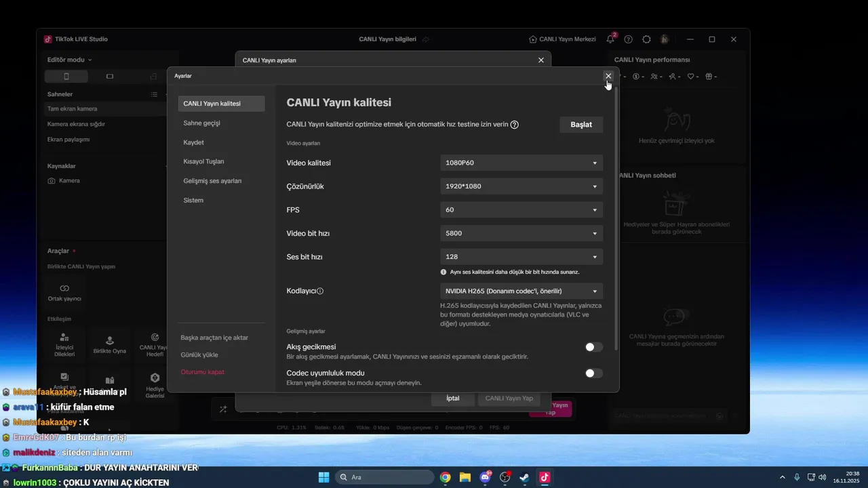The height and width of the screenshot is (488, 868).
Task: Click the profile avatar in title bar
Action: [665, 39]
